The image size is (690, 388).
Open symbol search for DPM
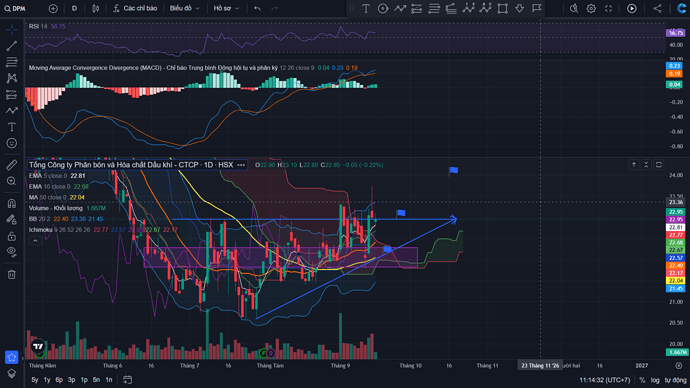[15, 8]
